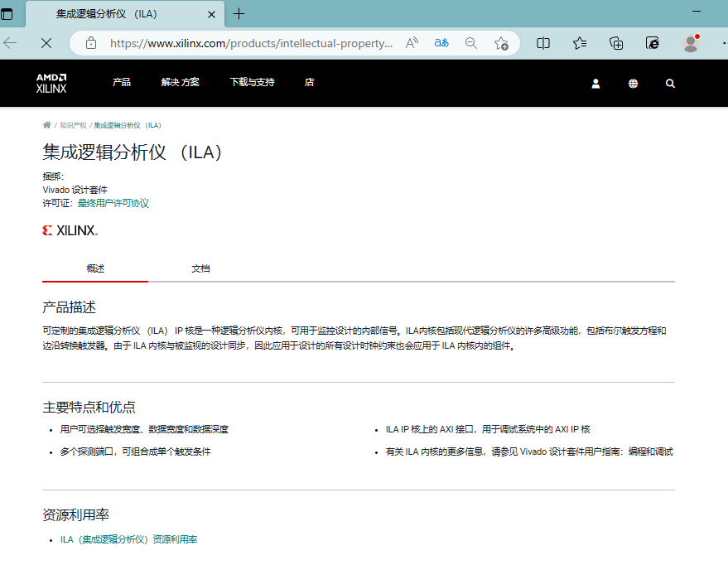Open the 下载与支持 navigation menu
728x565 pixels.
[252, 82]
